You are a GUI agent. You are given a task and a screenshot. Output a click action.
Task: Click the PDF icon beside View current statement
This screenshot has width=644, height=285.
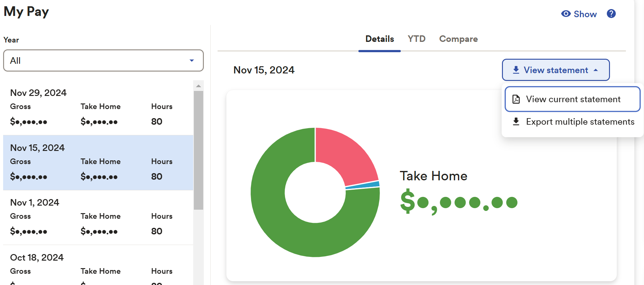click(516, 99)
